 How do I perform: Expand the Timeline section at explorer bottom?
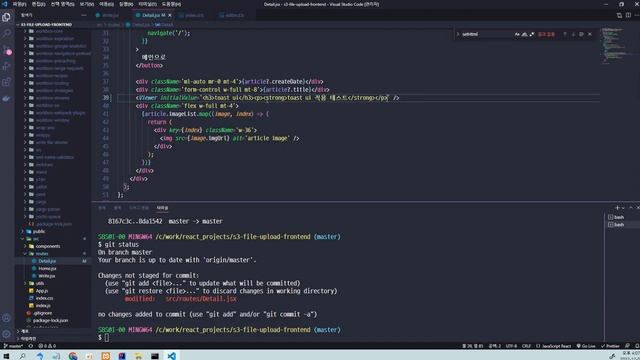tap(29, 339)
